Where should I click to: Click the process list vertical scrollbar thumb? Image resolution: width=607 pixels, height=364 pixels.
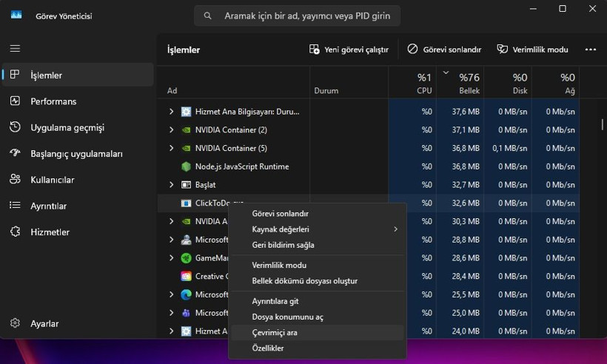coord(602,124)
